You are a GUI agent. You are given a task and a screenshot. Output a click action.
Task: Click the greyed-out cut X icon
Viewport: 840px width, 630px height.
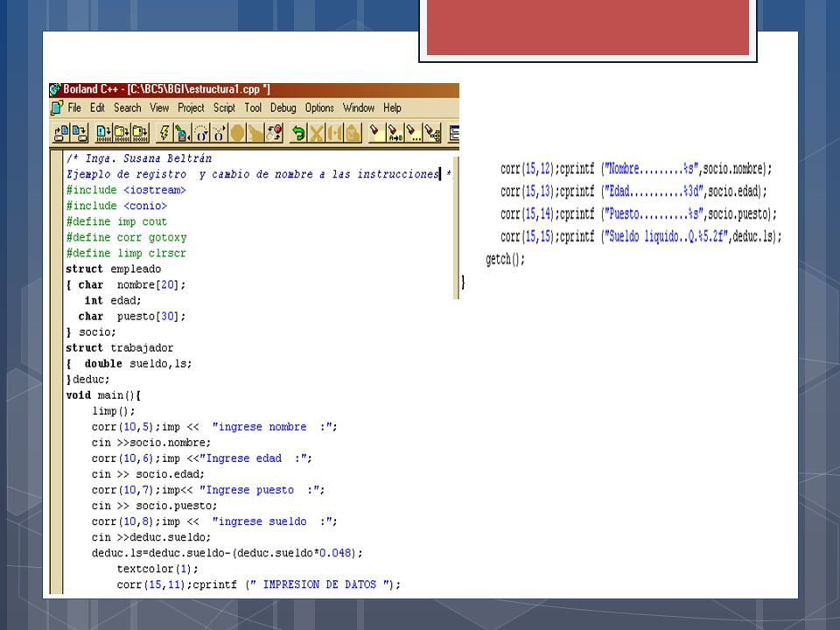[317, 132]
